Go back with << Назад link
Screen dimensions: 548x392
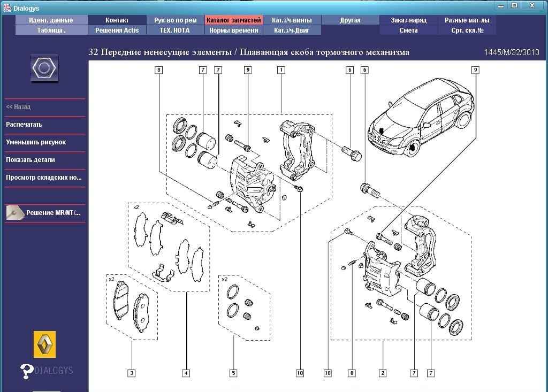[x=18, y=106]
